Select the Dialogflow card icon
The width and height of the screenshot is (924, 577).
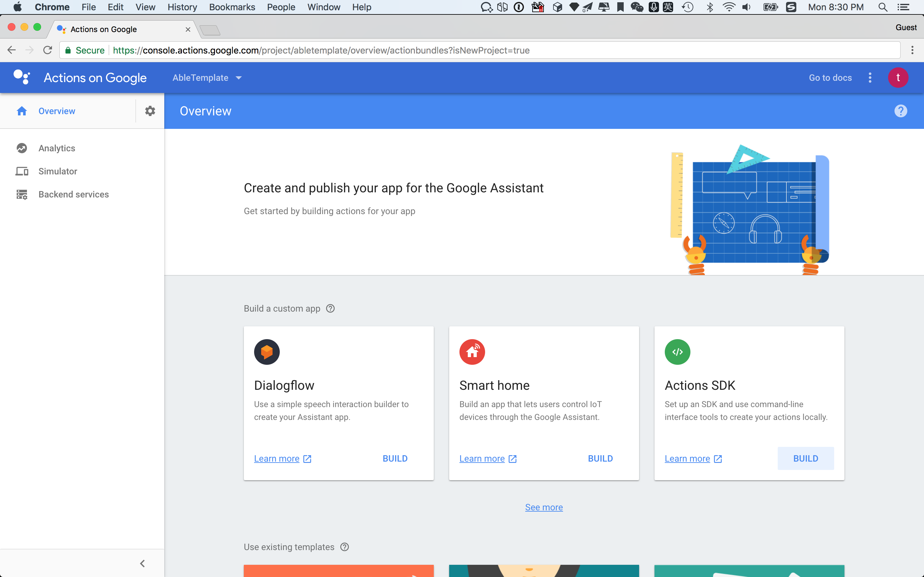point(267,351)
